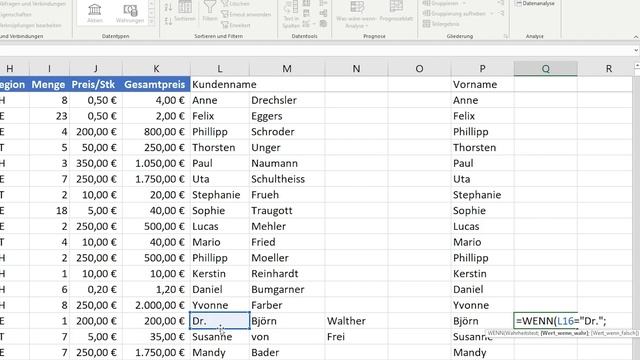Select the cell containing Walther
This screenshot has width=640, height=360.
[356, 321]
